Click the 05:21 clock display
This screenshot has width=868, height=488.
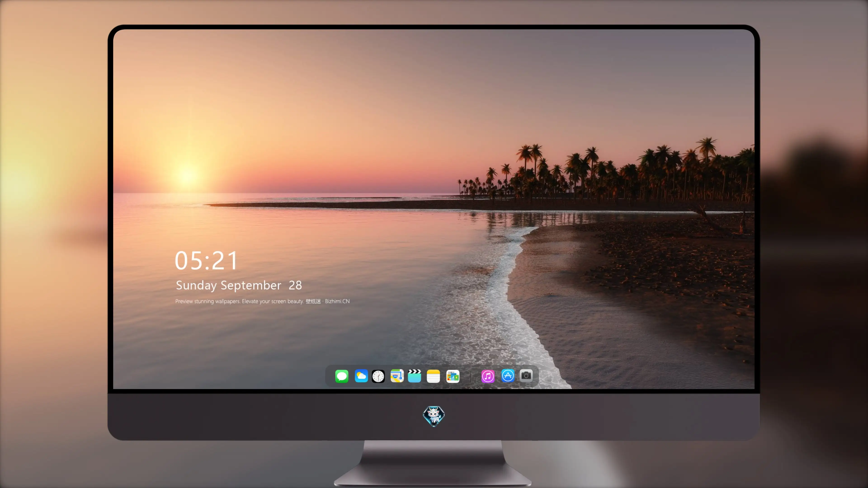(x=206, y=261)
